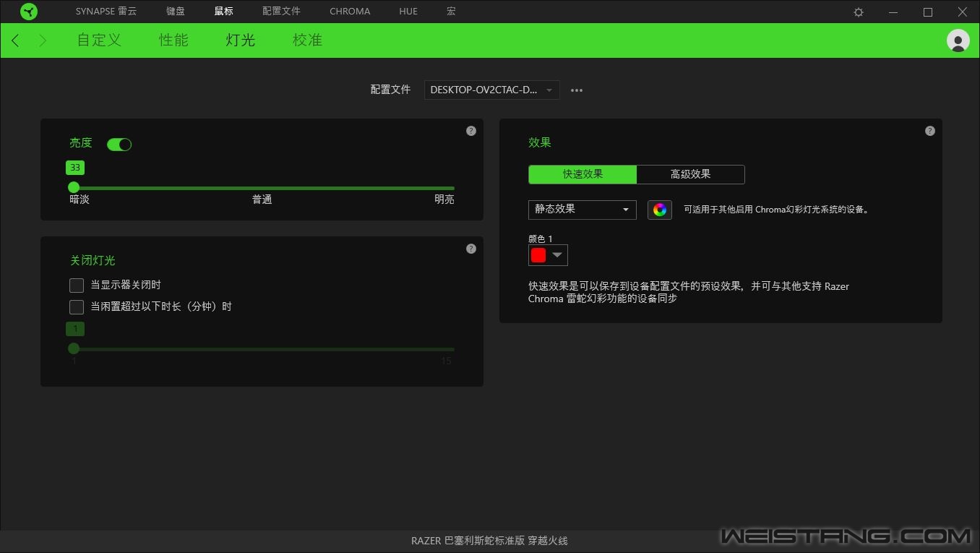Open the 宏 macro tab

coord(451,12)
